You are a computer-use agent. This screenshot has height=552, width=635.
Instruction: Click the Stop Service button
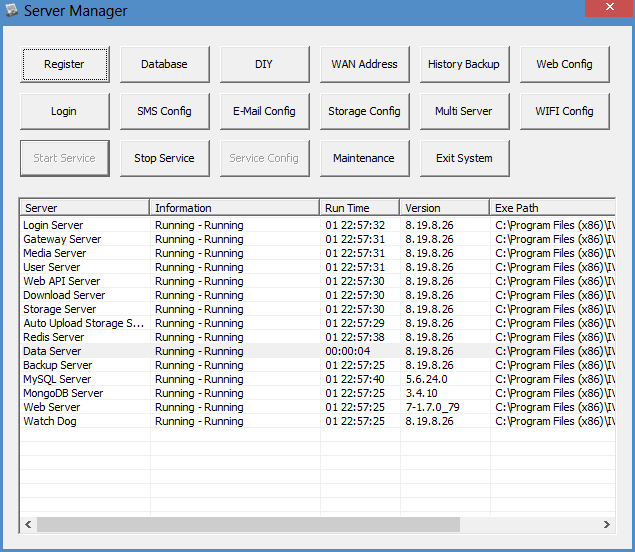point(164,158)
